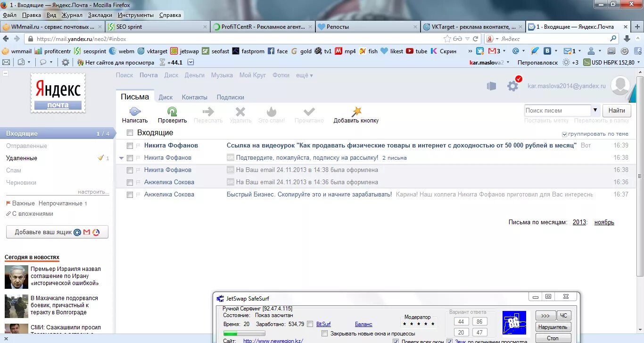Toggle группировать по теме checkbox

tap(565, 134)
